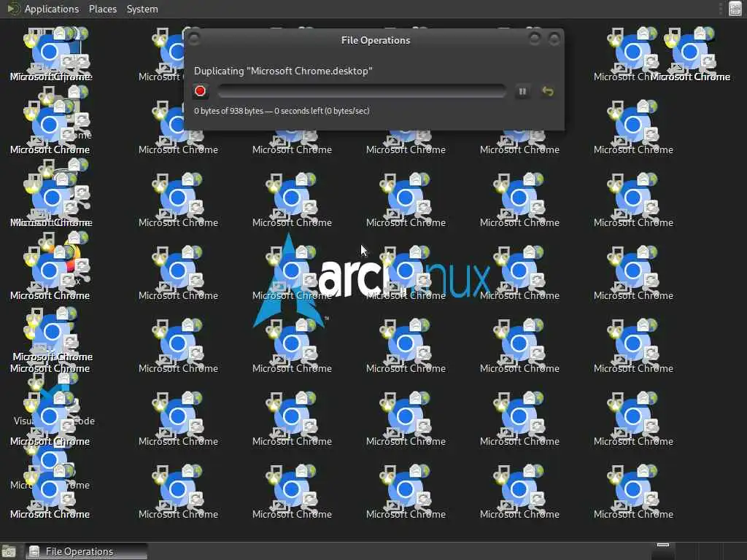Click the workspace switcher in the bottom panel

(662, 551)
